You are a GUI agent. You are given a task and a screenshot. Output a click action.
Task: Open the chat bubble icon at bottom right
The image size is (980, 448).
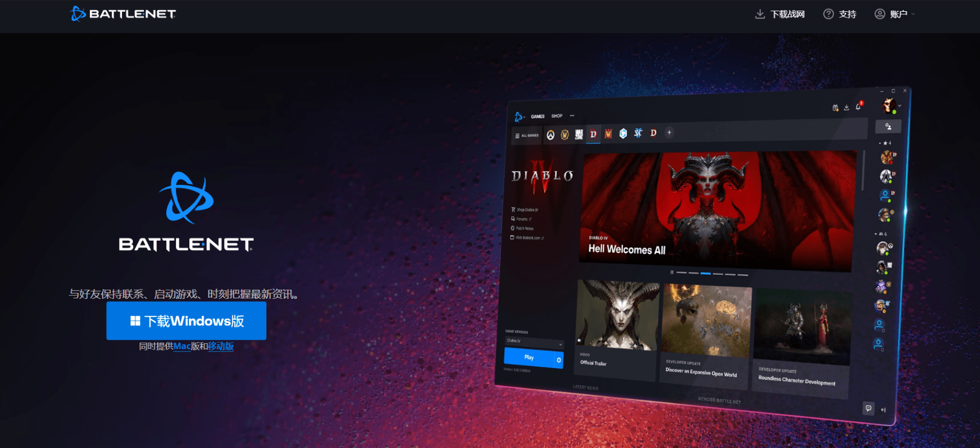868,408
